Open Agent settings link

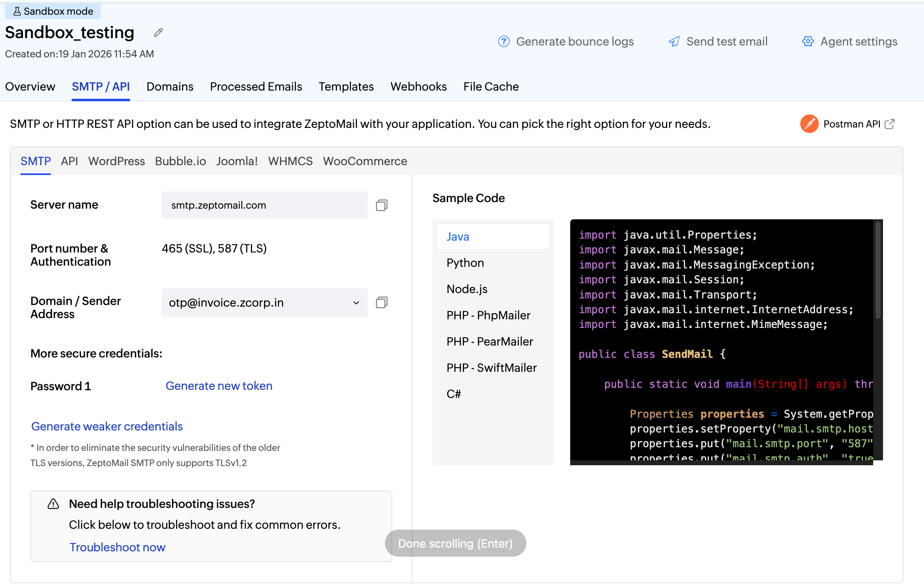pyautogui.click(x=859, y=41)
